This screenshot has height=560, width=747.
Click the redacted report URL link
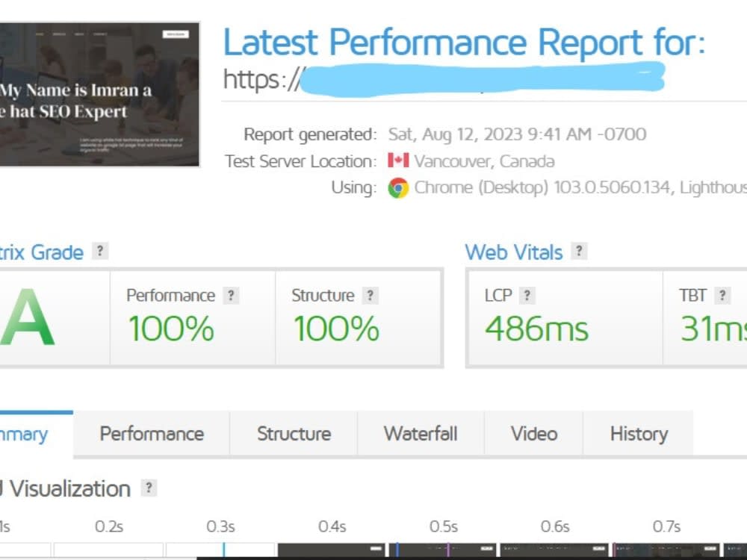click(444, 79)
